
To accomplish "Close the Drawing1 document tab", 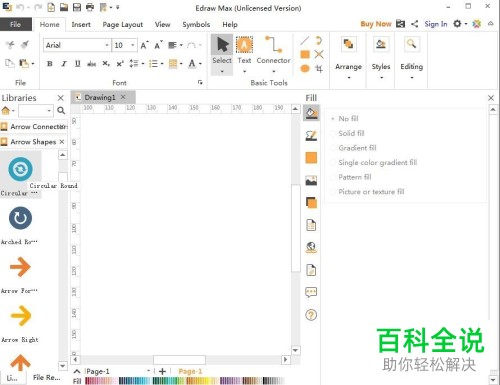I will click(123, 97).
